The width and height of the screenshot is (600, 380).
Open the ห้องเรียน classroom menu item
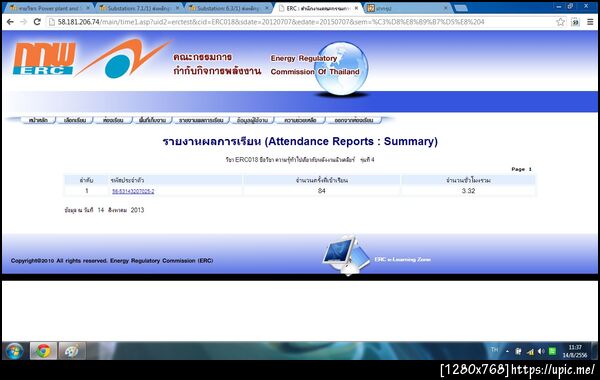[113, 120]
